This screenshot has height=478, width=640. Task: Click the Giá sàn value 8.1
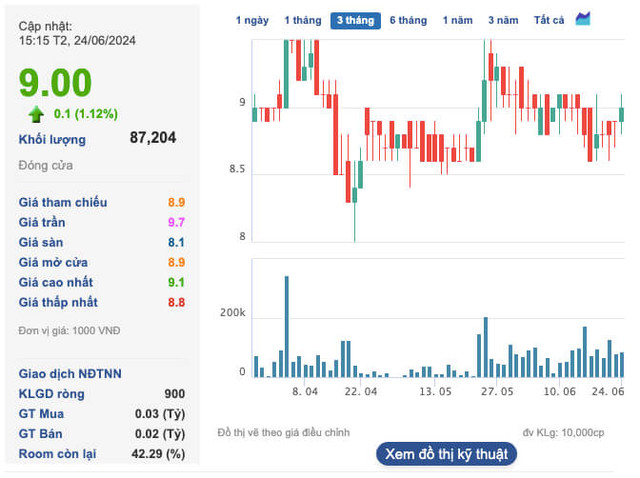point(176,242)
